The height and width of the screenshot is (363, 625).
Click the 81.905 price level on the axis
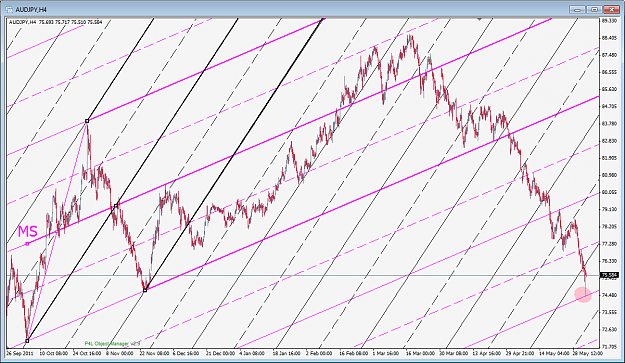(610, 158)
